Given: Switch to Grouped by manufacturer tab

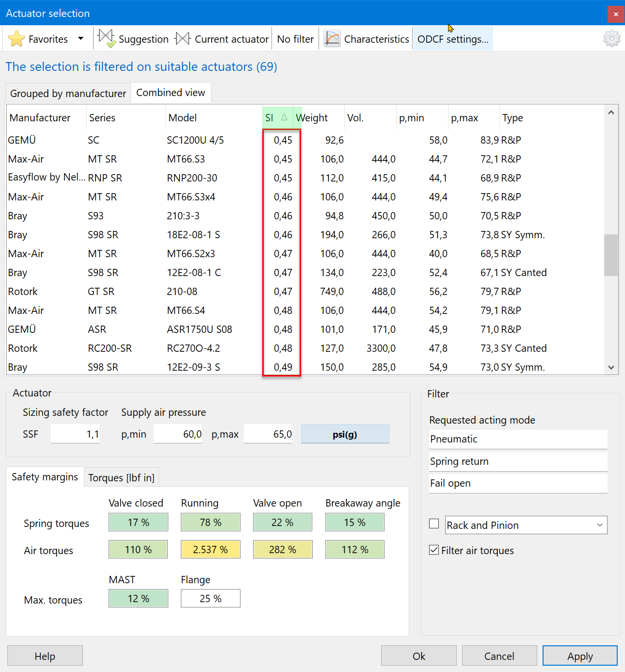Looking at the screenshot, I should (x=68, y=93).
